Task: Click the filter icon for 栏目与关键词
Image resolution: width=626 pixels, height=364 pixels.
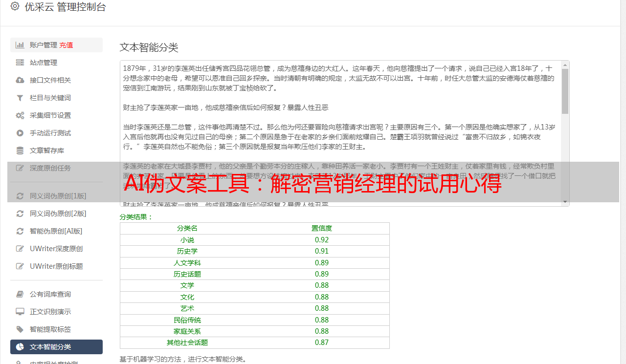Action: coord(20,98)
